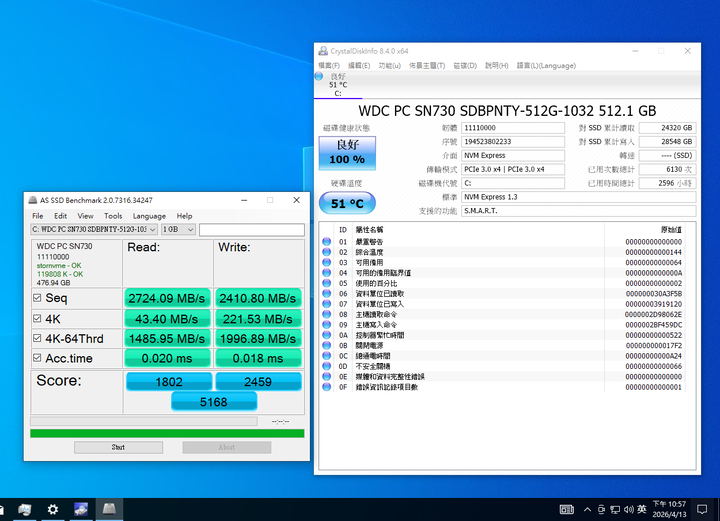Click the green progress bar in AS SSD
Screen dimensions: 720x521
point(167,433)
